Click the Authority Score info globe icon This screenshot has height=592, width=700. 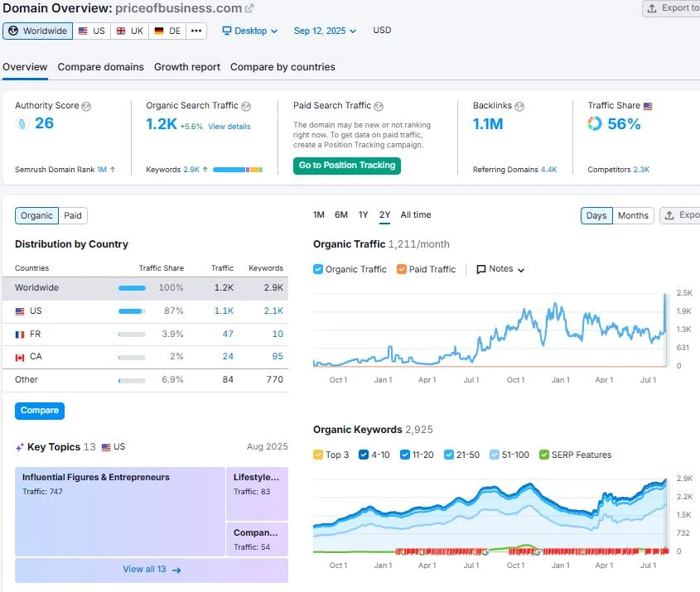pos(87,106)
